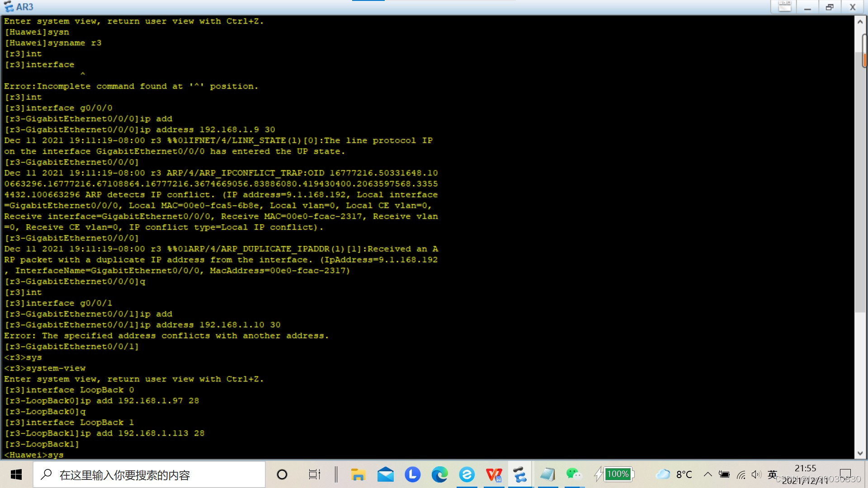868x488 pixels.
Task: Switch to eNSP app on taskbar
Action: 520,474
